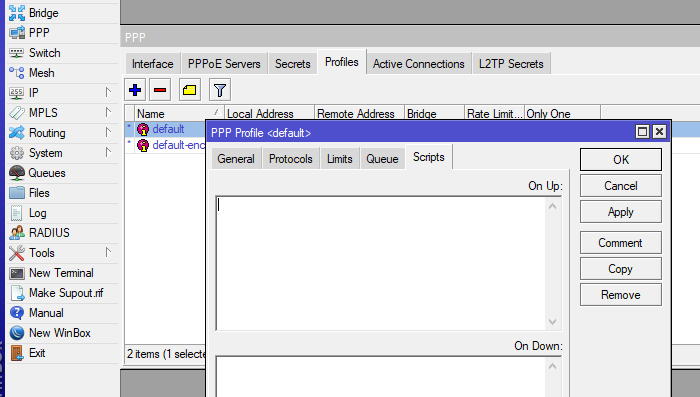Click the Remove button in dialog
Screen dimensions: 700x397
pos(621,295)
